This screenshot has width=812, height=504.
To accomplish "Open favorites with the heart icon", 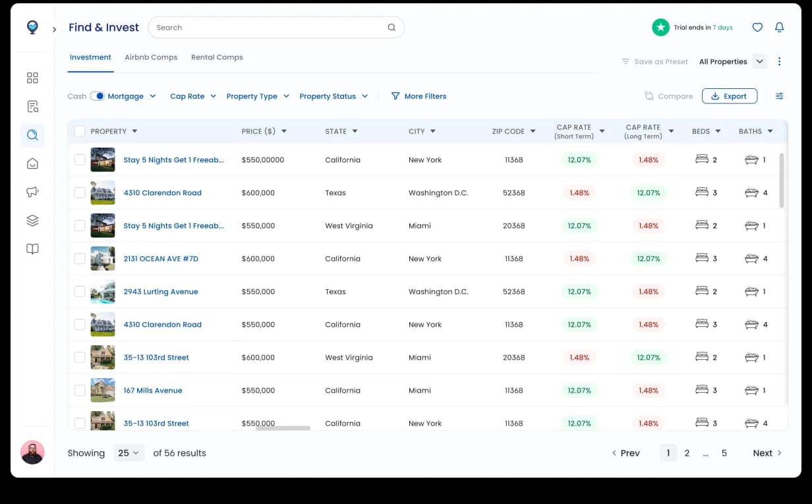I will tap(757, 28).
